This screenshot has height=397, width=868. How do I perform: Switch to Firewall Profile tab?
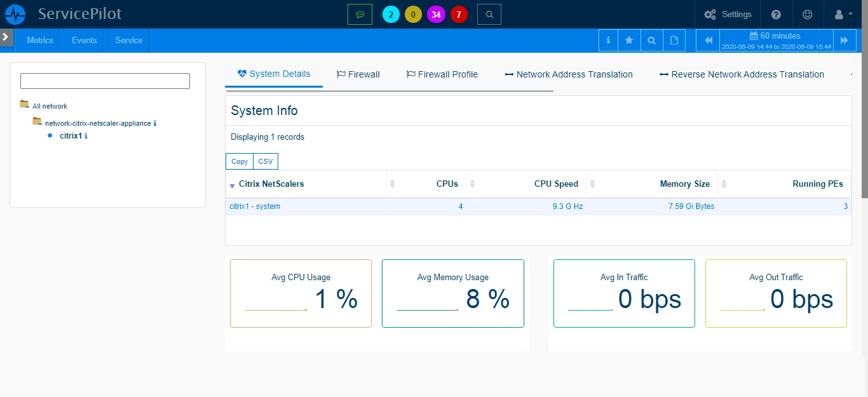click(x=442, y=74)
